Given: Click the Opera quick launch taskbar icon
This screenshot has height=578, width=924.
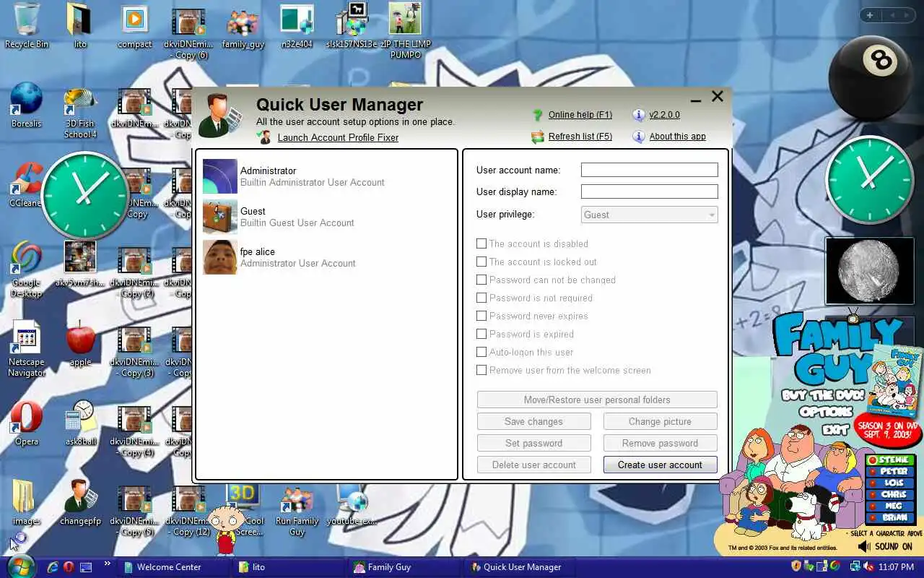Looking at the screenshot, I should coord(69,567).
